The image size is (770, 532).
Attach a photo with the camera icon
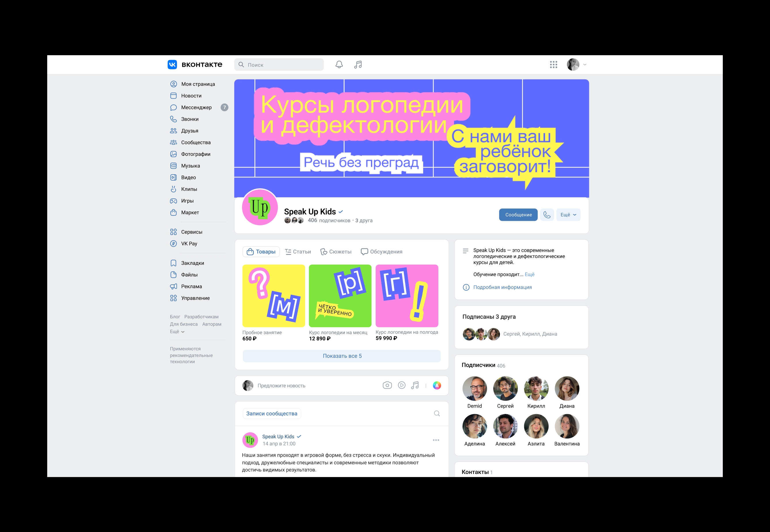(387, 385)
